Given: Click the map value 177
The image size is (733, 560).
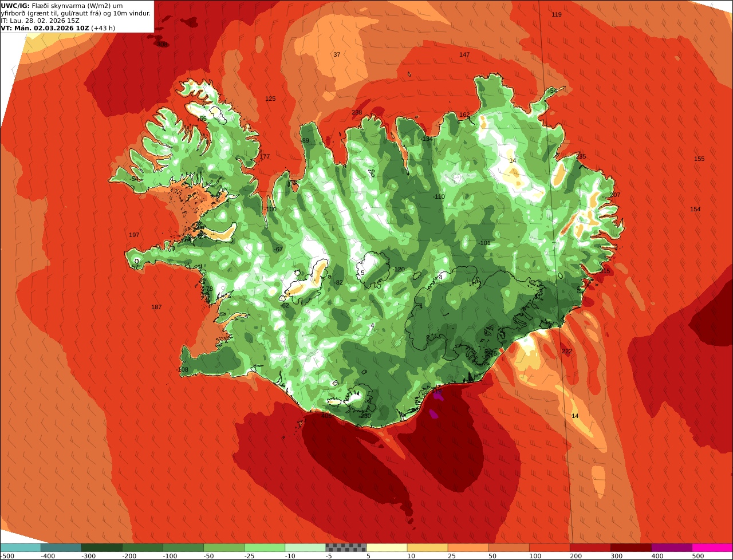Looking at the screenshot, I should coord(265,156).
